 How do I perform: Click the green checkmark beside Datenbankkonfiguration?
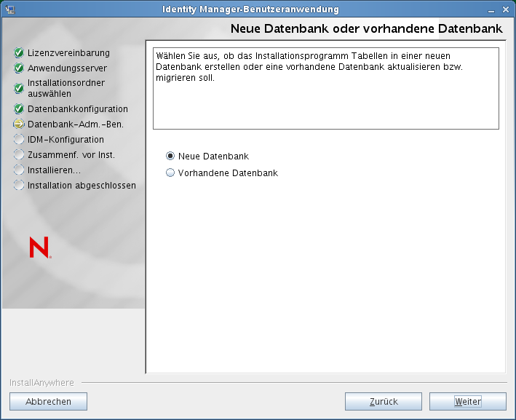tap(19, 108)
